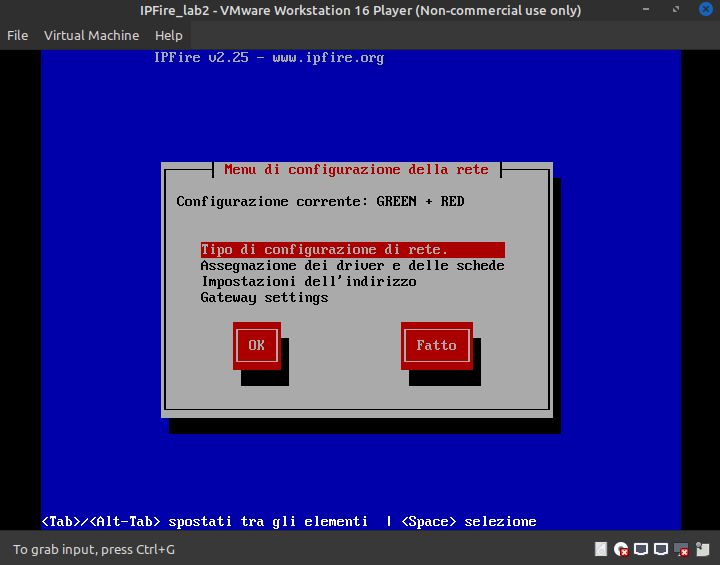Click the Tab/Alt-Tab navigation hint line
Screen dimensions: 720x565
click(x=289, y=521)
